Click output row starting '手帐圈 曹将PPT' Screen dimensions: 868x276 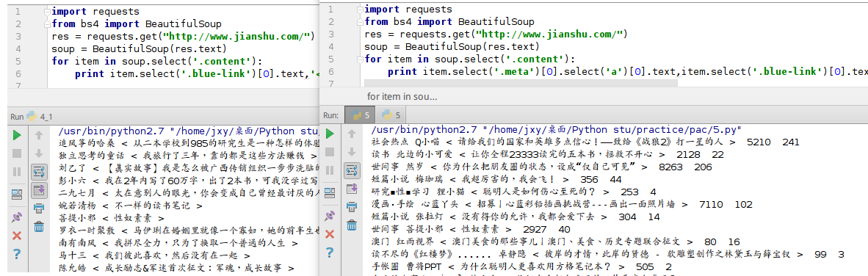(521, 267)
